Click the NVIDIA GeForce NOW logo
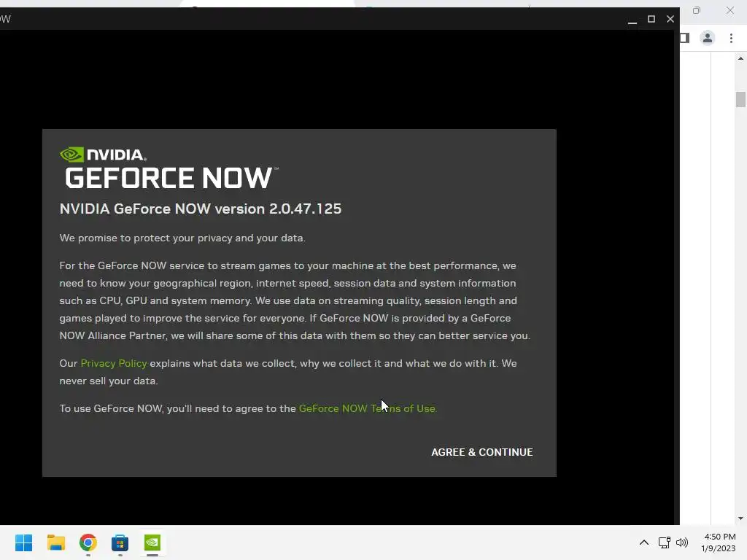 coord(169,168)
